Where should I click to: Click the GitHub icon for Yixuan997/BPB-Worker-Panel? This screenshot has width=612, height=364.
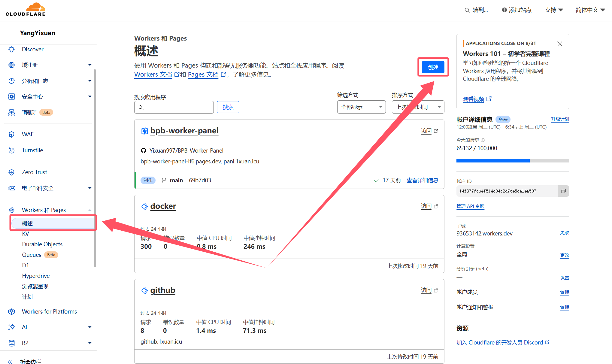[144, 150]
